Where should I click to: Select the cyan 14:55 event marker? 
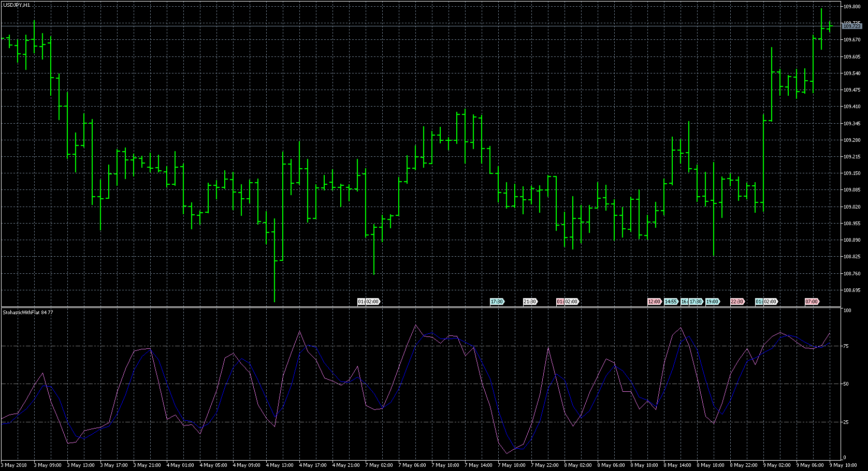coord(671,302)
